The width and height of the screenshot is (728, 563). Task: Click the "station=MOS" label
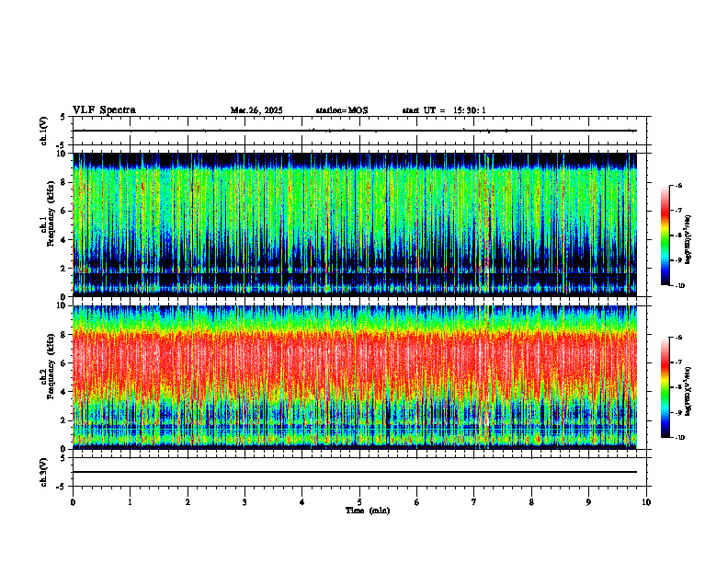click(x=342, y=110)
